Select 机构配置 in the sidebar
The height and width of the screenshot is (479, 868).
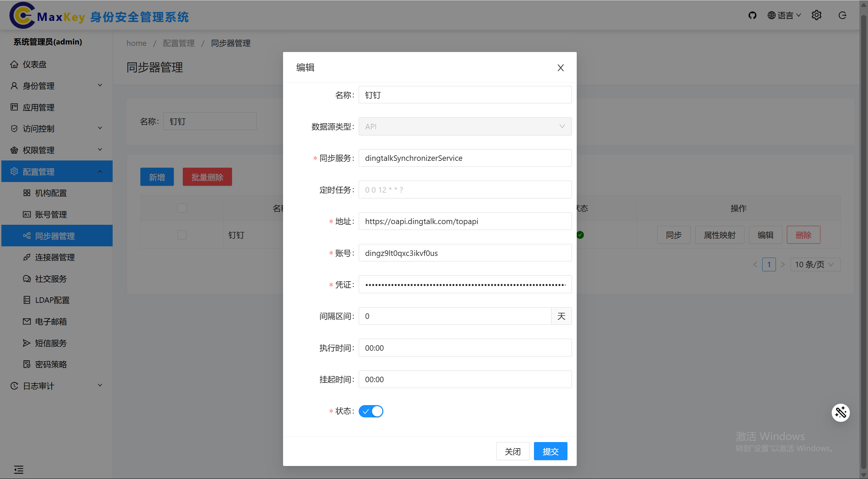point(51,193)
